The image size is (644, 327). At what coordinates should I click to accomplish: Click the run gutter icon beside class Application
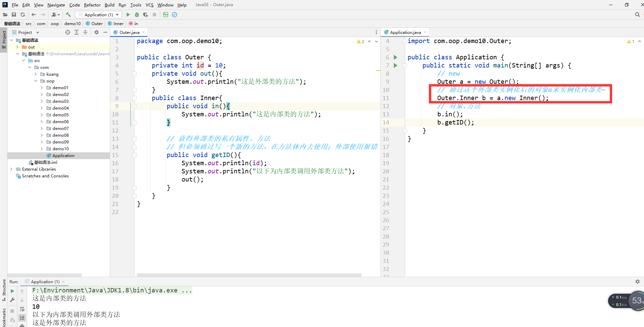[x=395, y=57]
